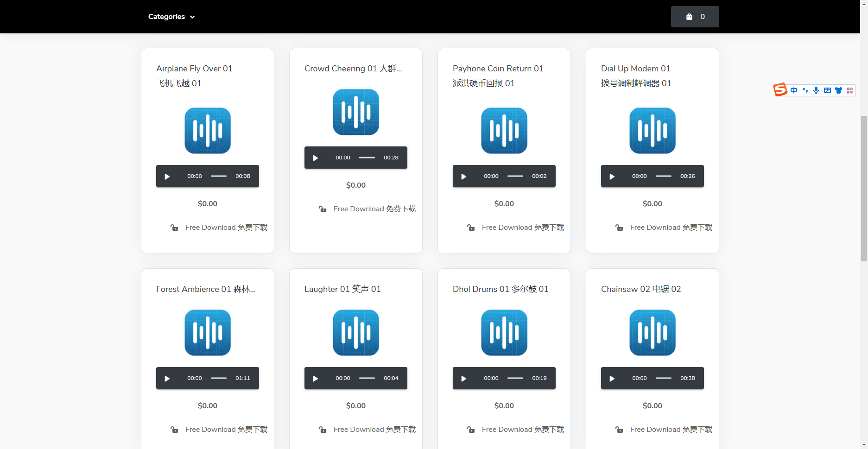This screenshot has width=868, height=449.
Task: Open the shopping cart in the header
Action: point(694,16)
